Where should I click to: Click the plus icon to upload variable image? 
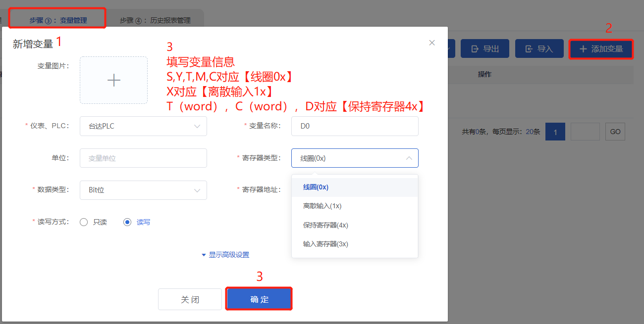113,80
